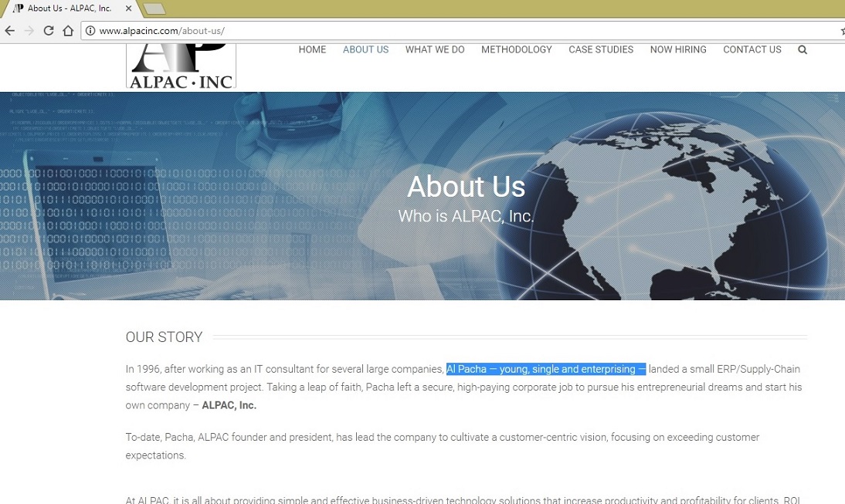Open the NOW HIRING menu item
845x504 pixels.
[678, 49]
